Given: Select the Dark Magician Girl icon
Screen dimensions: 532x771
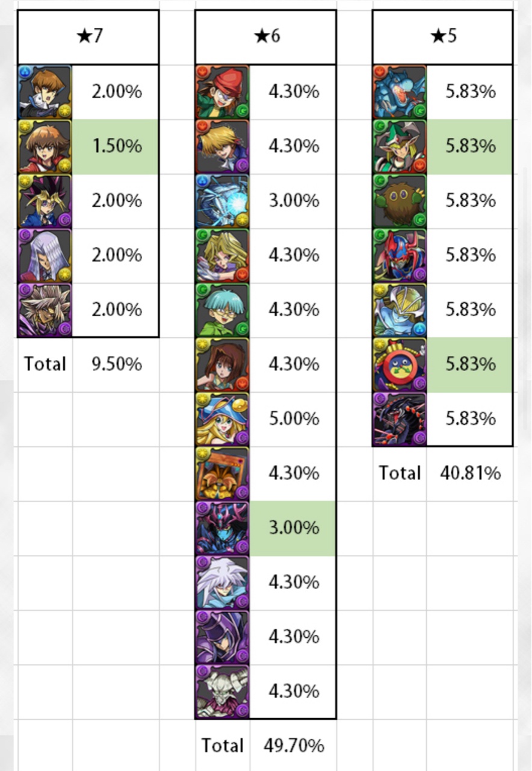Looking at the screenshot, I should pyautogui.click(x=222, y=419).
